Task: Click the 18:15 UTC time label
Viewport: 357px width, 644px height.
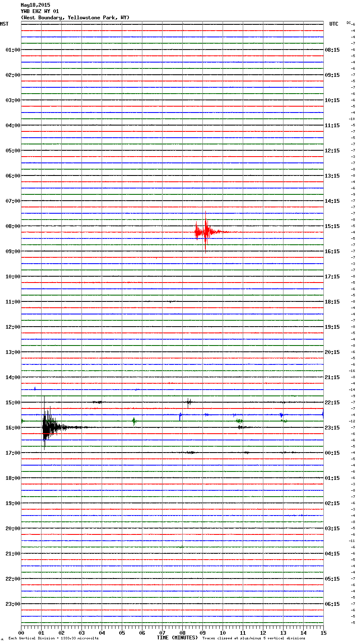Action: [x=332, y=302]
